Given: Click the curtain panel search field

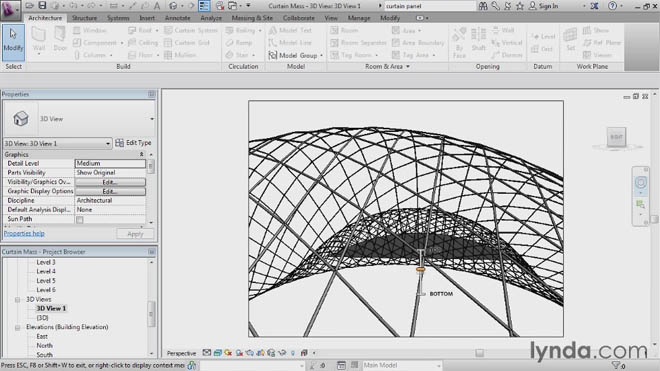Looking at the screenshot, I should 429,6.
